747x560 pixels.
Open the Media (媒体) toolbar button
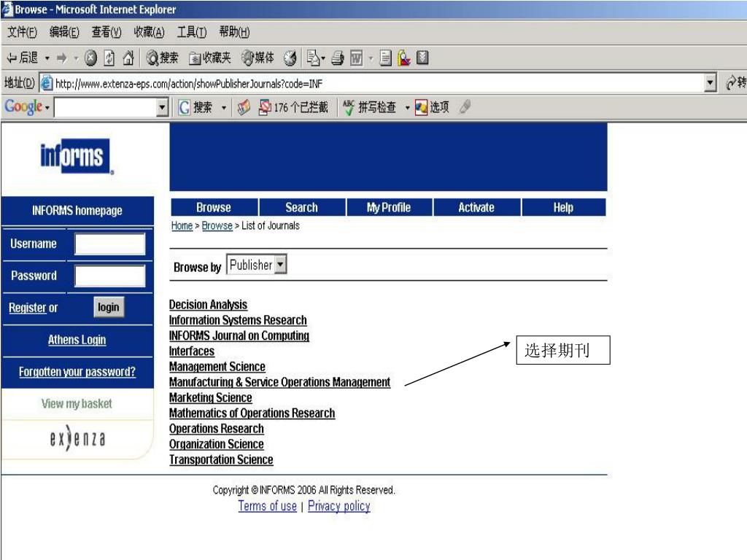tap(258, 58)
